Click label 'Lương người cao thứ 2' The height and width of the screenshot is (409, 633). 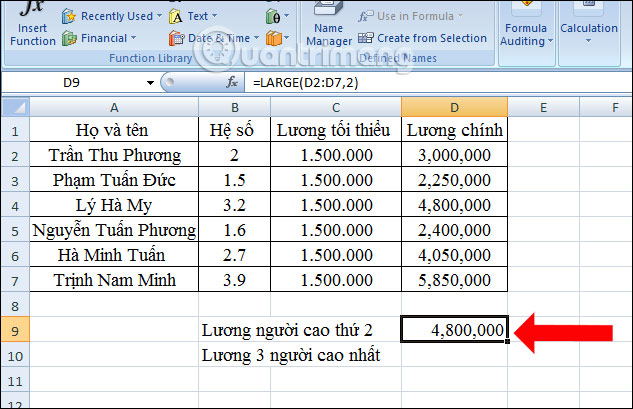[287, 330]
